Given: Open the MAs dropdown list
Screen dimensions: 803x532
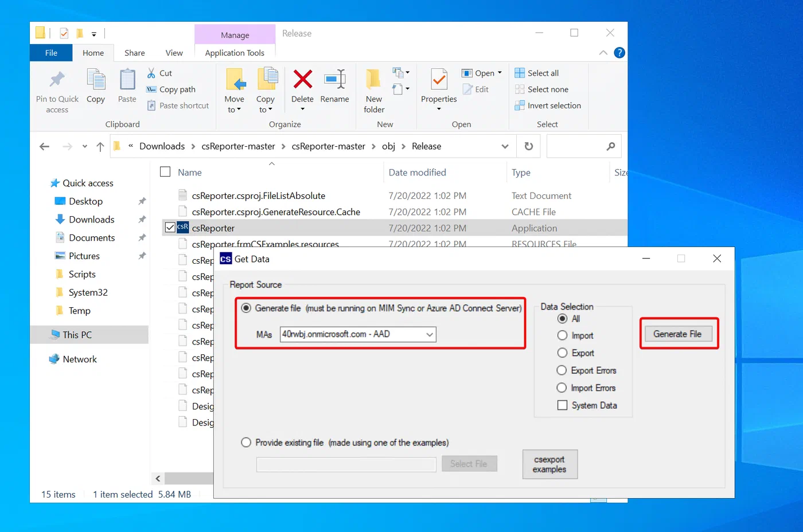Looking at the screenshot, I should tap(430, 334).
